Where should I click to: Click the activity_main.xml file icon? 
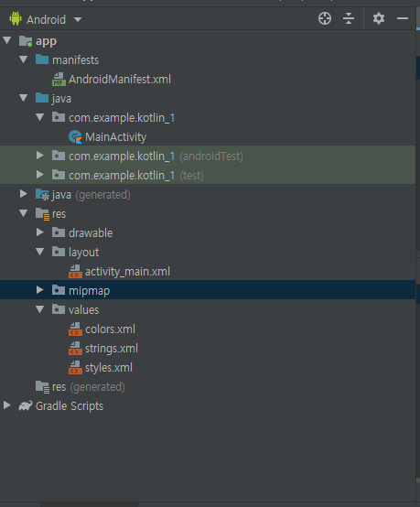coord(75,271)
